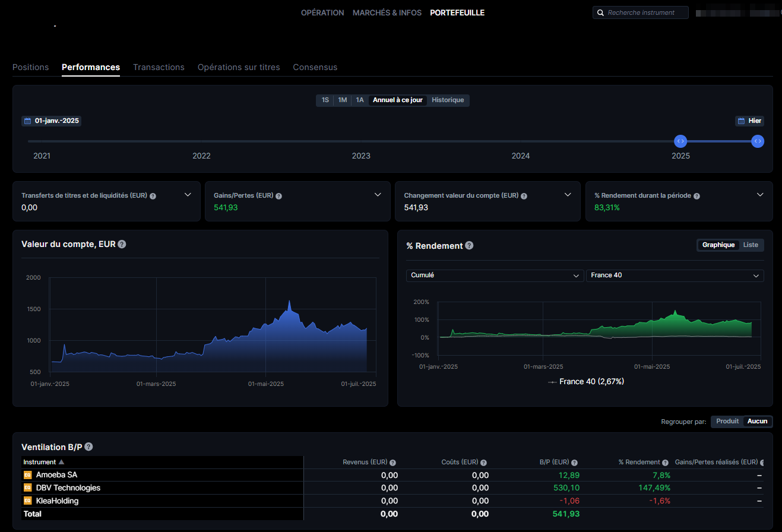Open the PORTEFEUILLE menu
The image size is (782, 532).
point(457,12)
